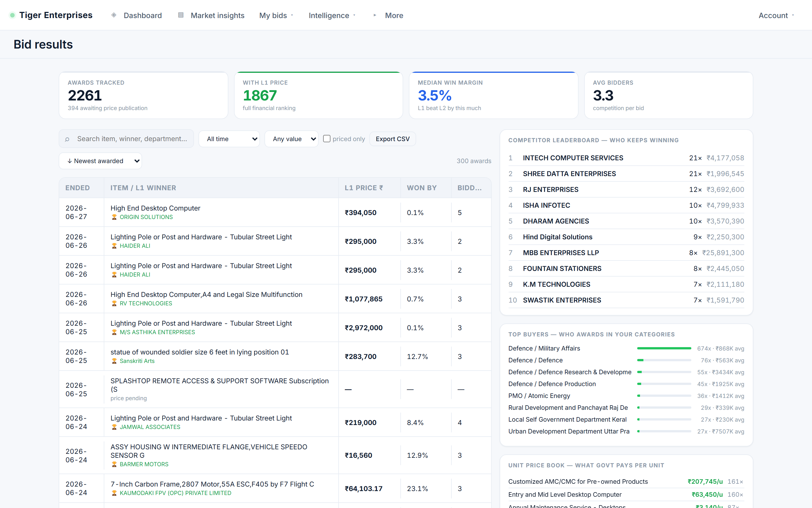Open winner RV TECHNOLOGIES
The height and width of the screenshot is (508, 812).
click(146, 303)
